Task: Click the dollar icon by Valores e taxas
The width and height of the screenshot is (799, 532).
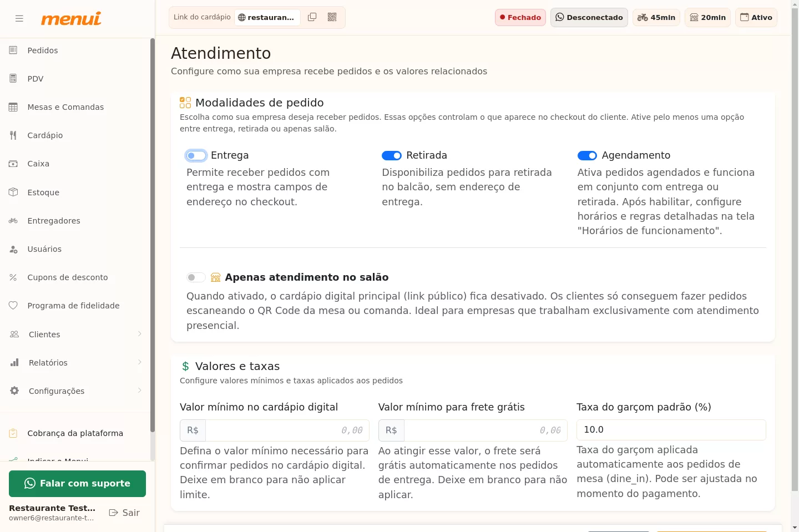Action: [x=185, y=367]
